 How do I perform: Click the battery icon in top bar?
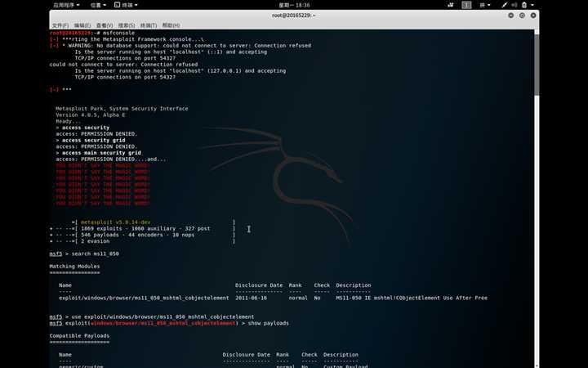pos(524,5)
